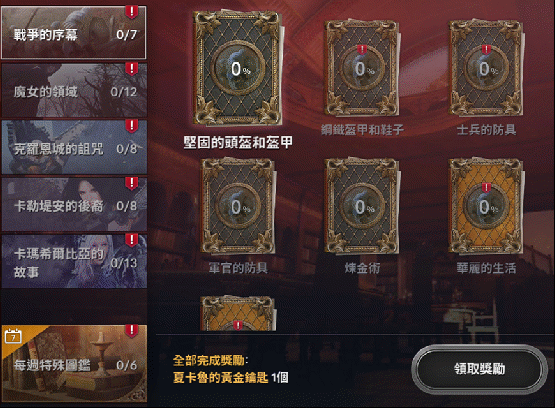
Task: Switch to 克羅恩城的詛咒 category
Action: point(74,147)
